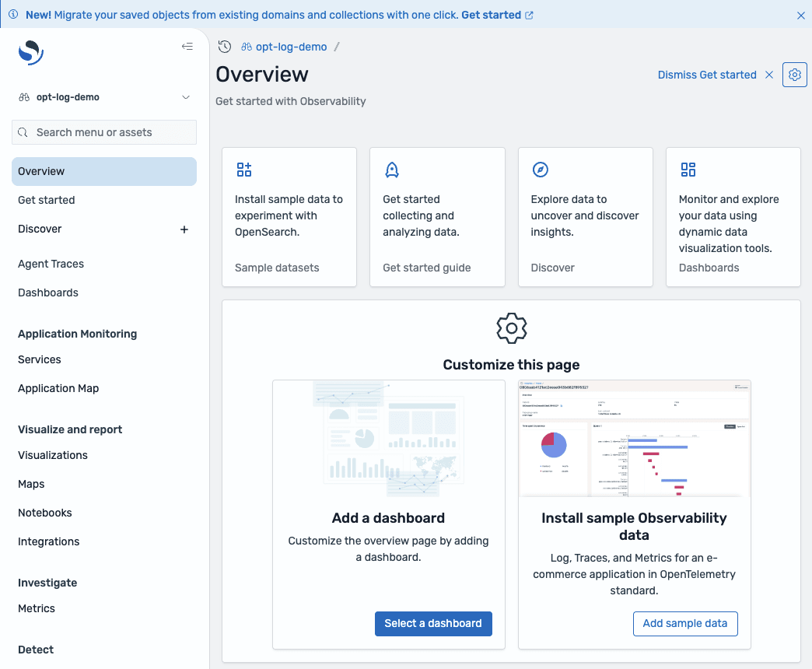Open Get started in the sidebar
Image resolution: width=812 pixels, height=669 pixels.
click(x=46, y=200)
